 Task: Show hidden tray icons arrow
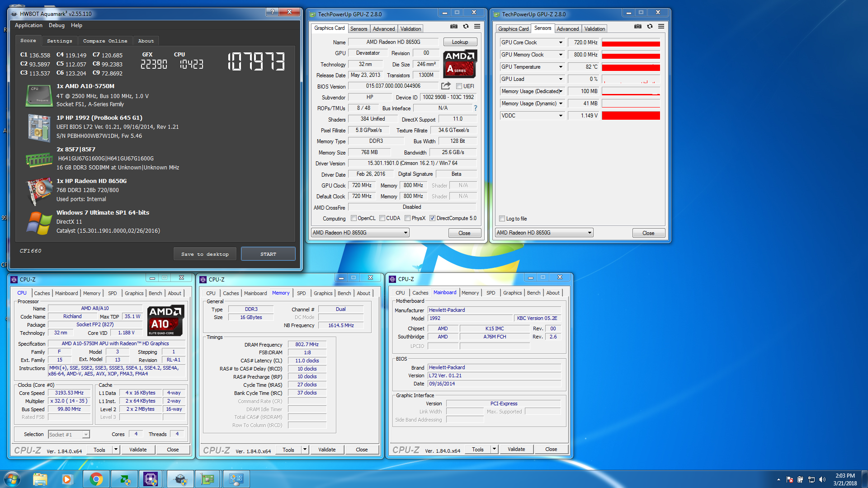pos(778,479)
